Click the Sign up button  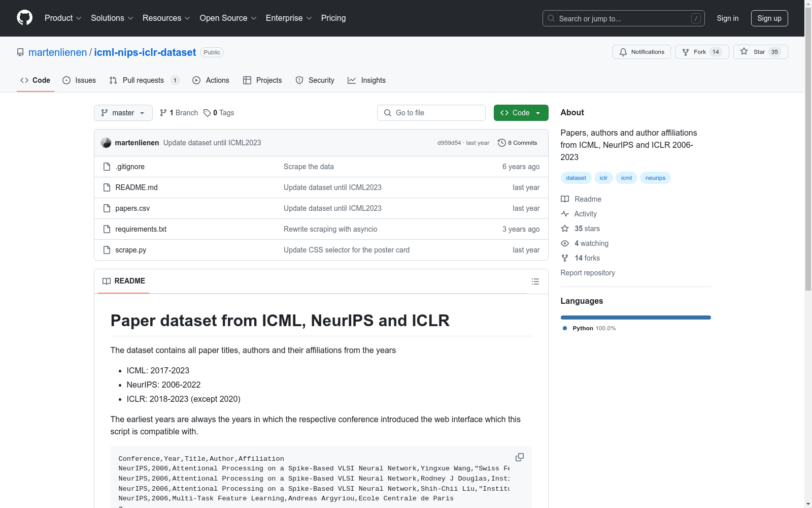click(769, 18)
